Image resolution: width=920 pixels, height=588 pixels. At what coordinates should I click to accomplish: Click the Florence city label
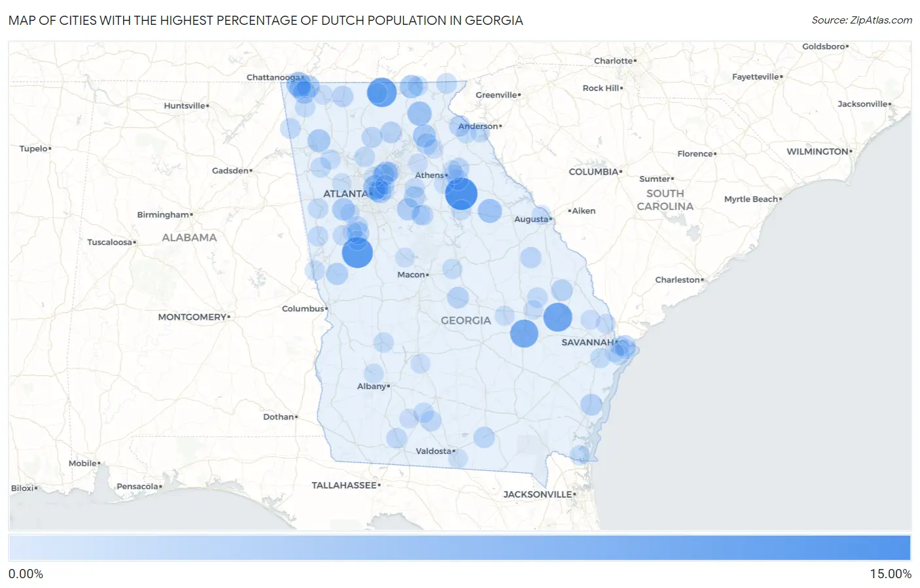[x=696, y=154]
